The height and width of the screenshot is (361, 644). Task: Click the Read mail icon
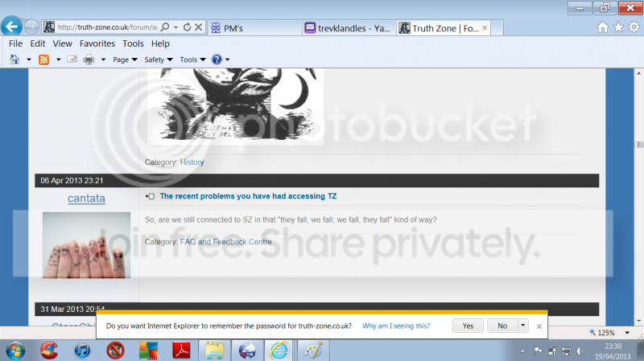tap(72, 59)
